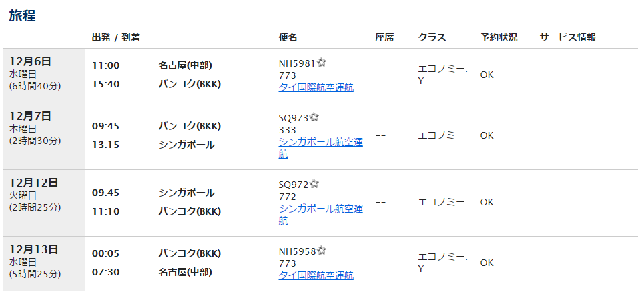Image resolution: width=644 pixels, height=296 pixels.
Task: Click the Star Alliance icon beside SQ972
Action: click(x=314, y=184)
